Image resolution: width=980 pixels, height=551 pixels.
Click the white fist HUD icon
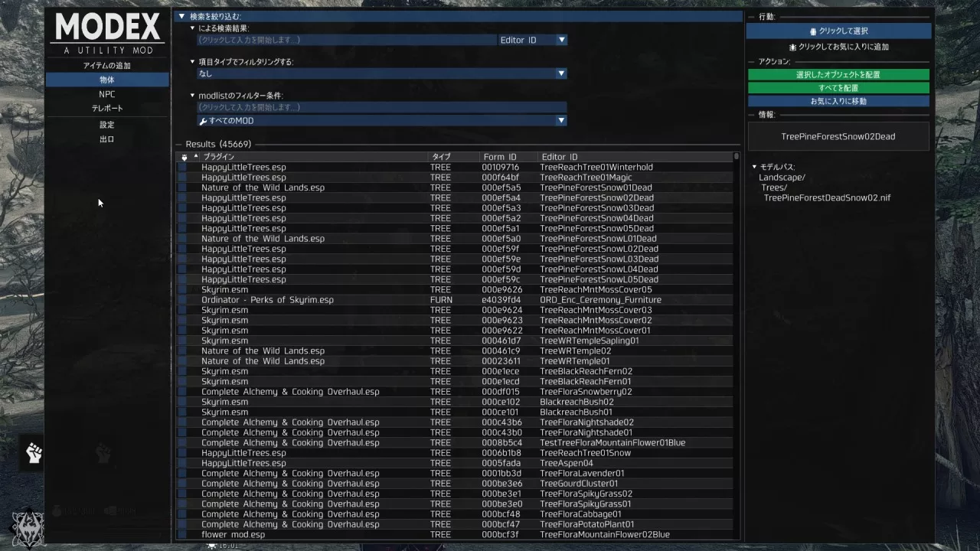34,452
